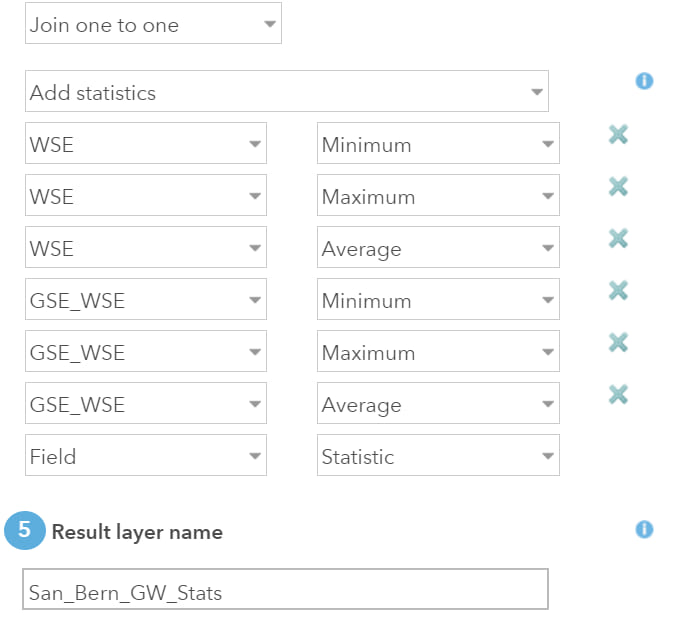Remove the WSE Average statistic row
The height and width of the screenshot is (623, 676).
(x=618, y=238)
